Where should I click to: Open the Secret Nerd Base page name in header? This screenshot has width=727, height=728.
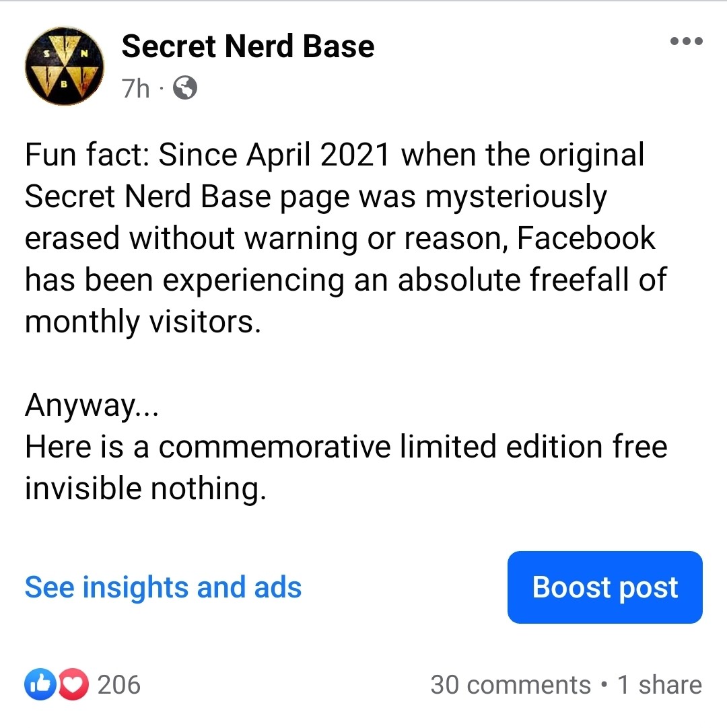[248, 46]
